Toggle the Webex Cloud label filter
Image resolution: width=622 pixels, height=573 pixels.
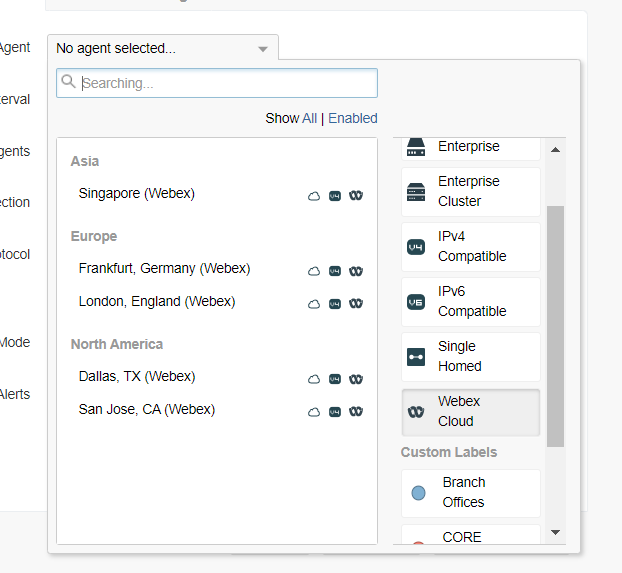coord(471,412)
